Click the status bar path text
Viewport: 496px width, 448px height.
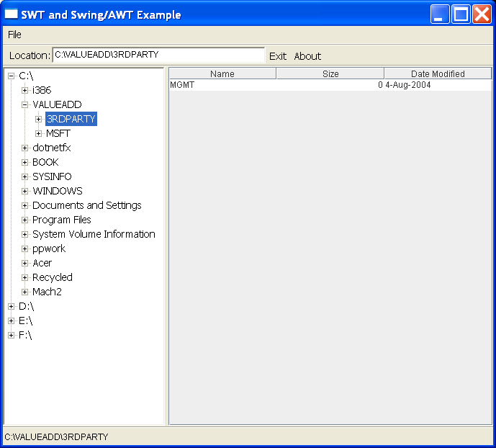tap(56, 437)
